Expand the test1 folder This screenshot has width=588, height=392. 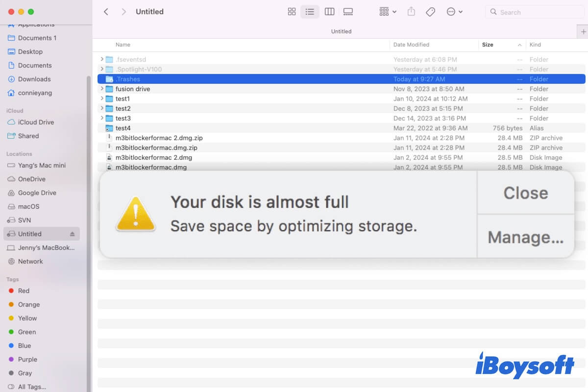click(x=101, y=98)
